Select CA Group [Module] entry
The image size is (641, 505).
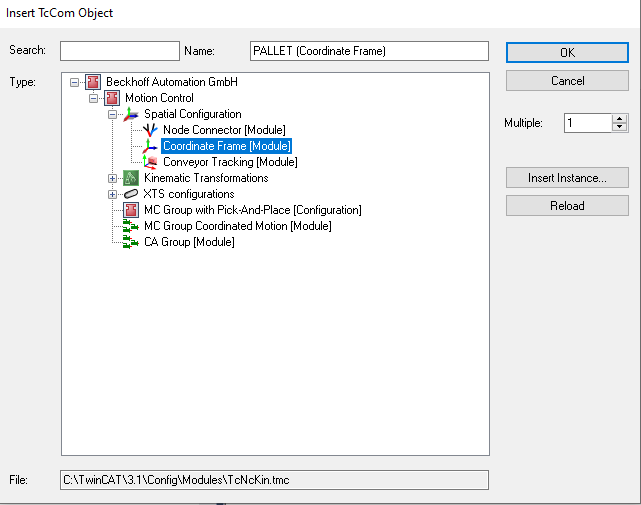pos(189,242)
